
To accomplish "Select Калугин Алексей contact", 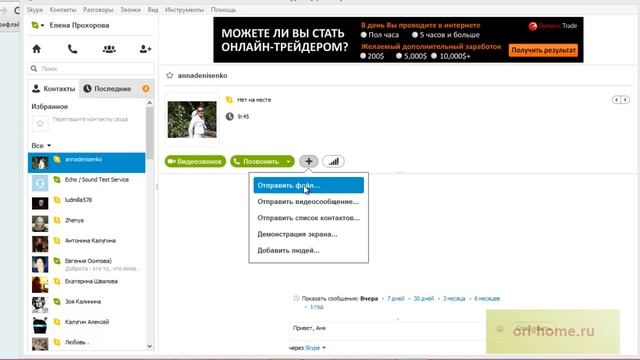I will 87,325.
